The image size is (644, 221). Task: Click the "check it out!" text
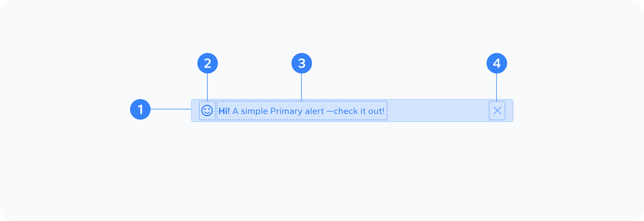point(359,111)
